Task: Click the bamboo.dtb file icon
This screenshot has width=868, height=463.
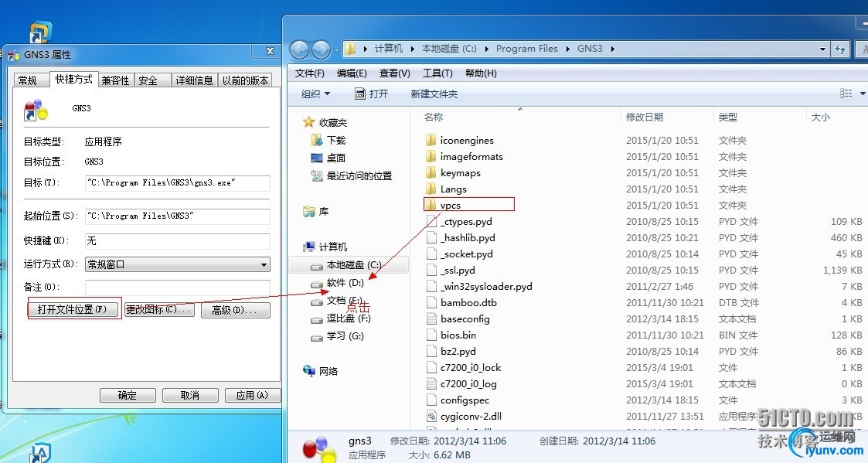Action: [x=432, y=302]
